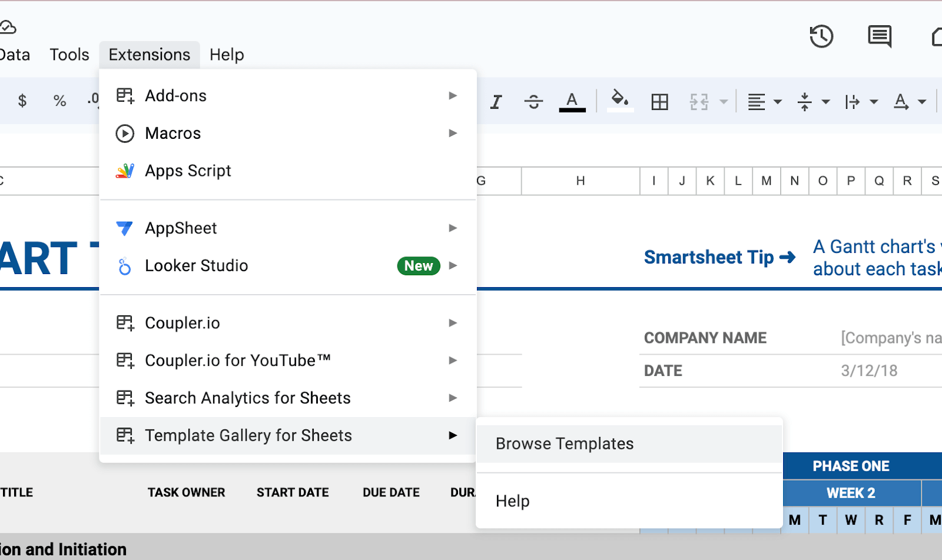The height and width of the screenshot is (560, 942).
Task: Click Help in Template Gallery submenu
Action: [629, 501]
